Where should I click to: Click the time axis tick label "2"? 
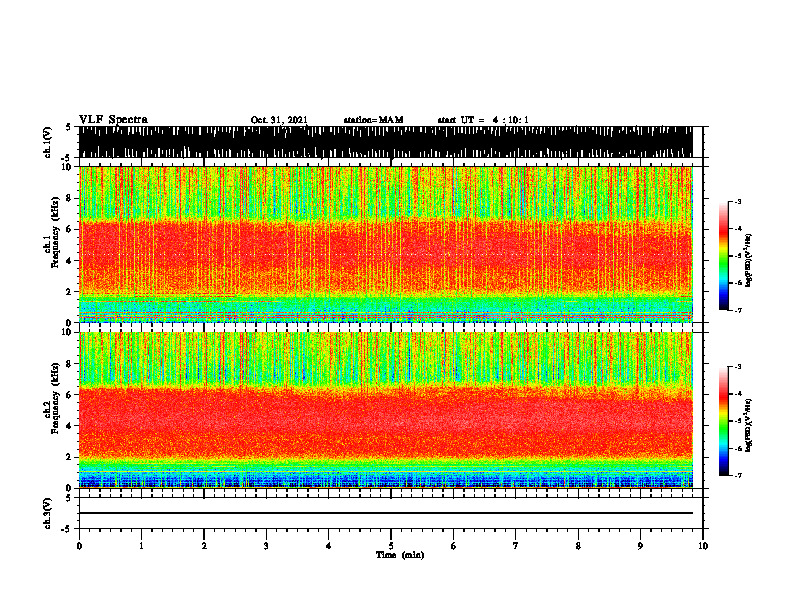pyautogui.click(x=204, y=546)
